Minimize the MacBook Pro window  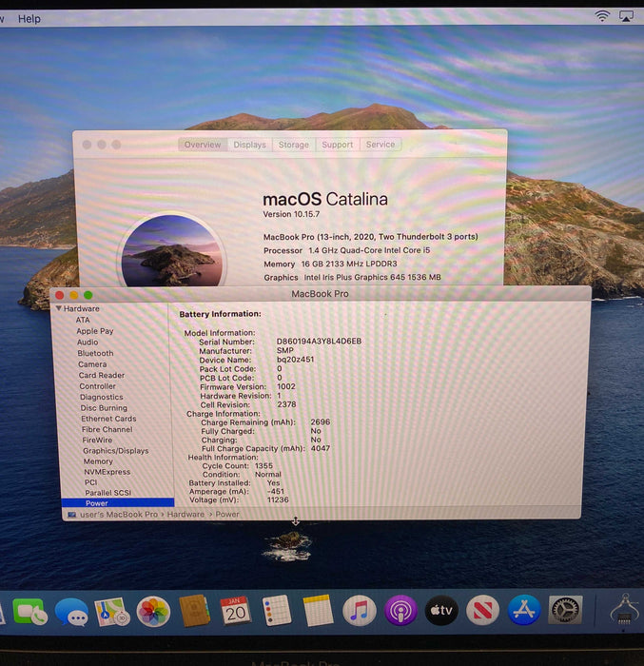[74, 295]
